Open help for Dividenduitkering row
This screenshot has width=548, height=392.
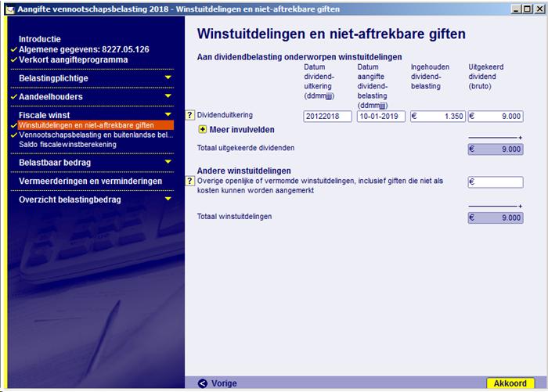(x=189, y=115)
